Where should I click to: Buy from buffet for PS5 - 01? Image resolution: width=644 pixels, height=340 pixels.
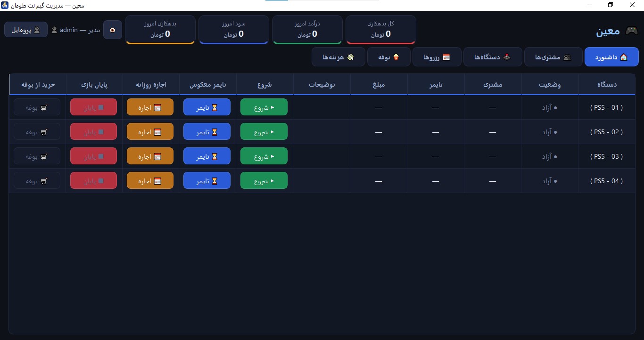coord(37,107)
